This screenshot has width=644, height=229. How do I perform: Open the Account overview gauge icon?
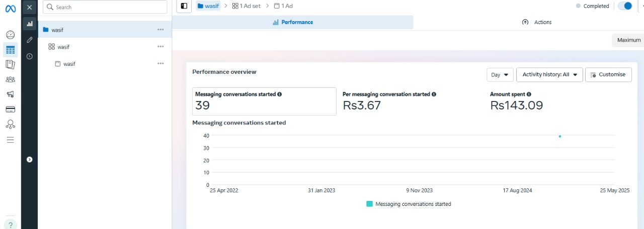10,35
